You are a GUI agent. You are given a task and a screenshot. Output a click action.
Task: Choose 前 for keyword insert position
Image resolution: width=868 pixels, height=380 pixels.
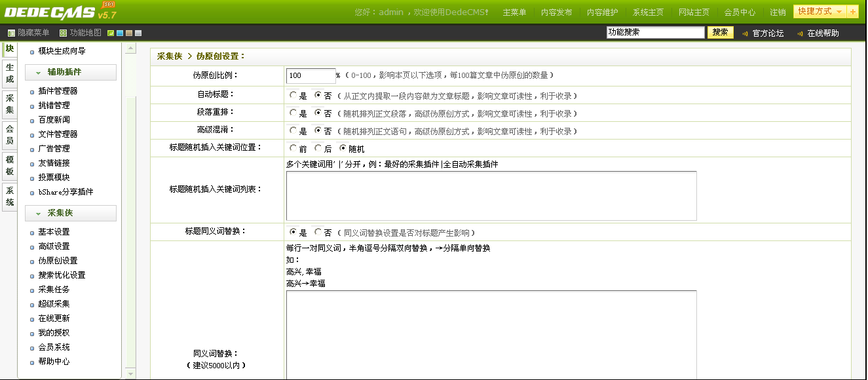coord(293,149)
